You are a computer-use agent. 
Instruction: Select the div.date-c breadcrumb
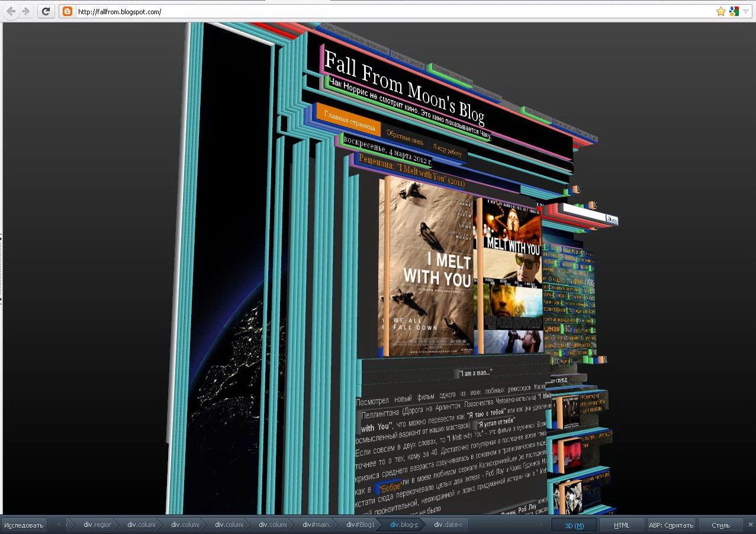point(448,525)
